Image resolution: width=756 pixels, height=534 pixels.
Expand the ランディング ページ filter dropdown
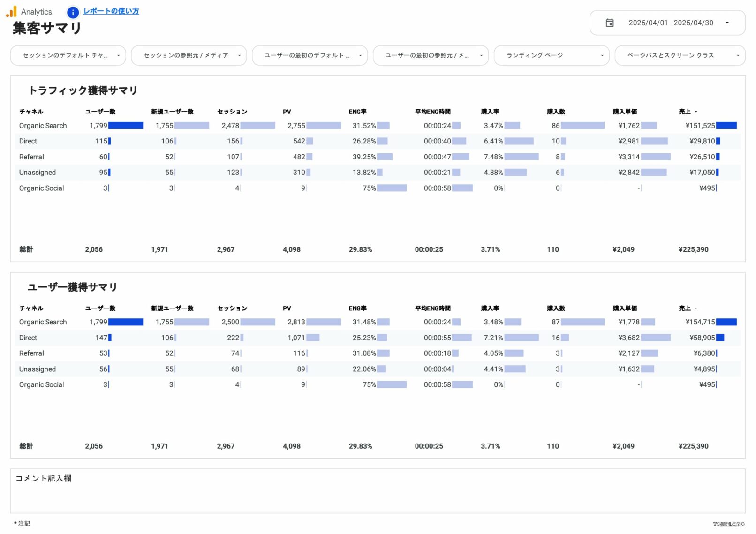[552, 55]
